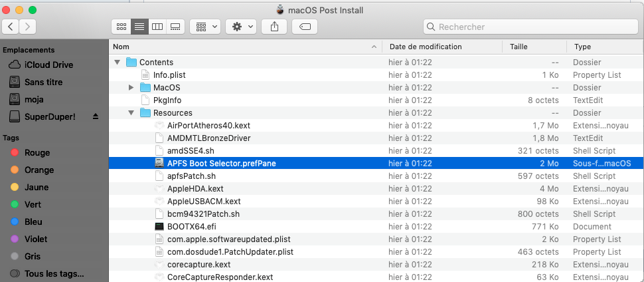
Task: Click the Tags sidebar heading
Action: pyautogui.click(x=11, y=138)
